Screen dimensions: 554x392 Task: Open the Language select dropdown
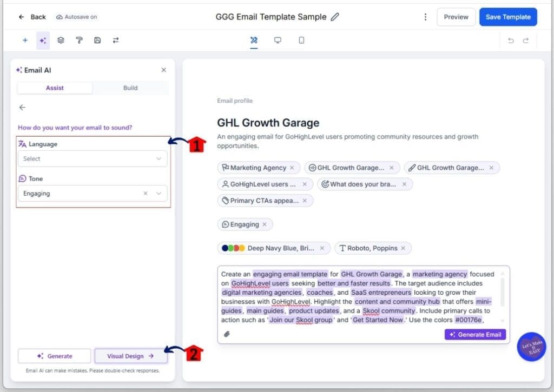(92, 158)
